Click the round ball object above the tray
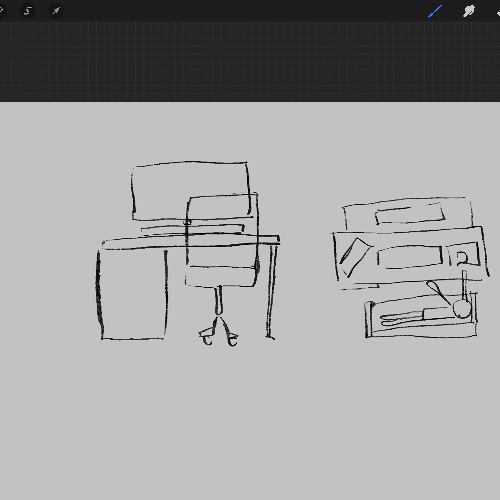The image size is (500, 500). coord(462,309)
